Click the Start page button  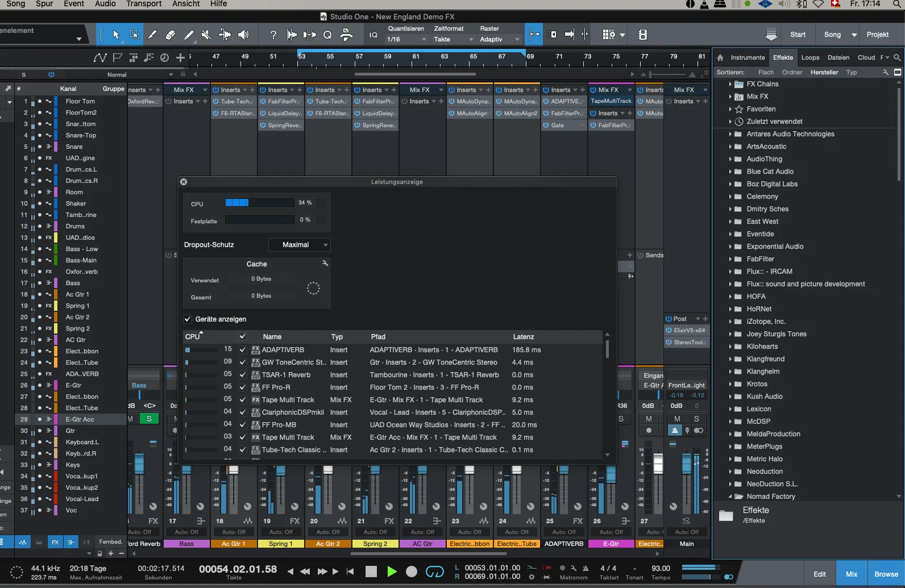pyautogui.click(x=798, y=35)
